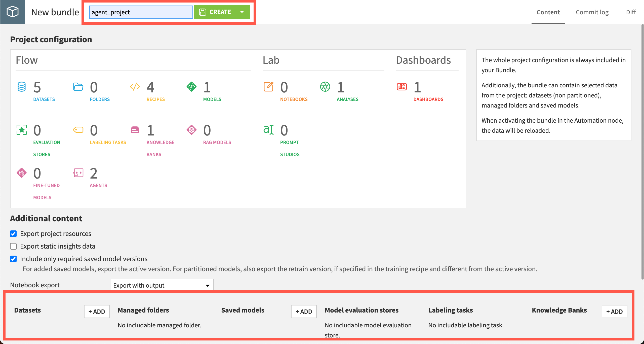Expand the CREATE button dropdown arrow

pos(242,12)
